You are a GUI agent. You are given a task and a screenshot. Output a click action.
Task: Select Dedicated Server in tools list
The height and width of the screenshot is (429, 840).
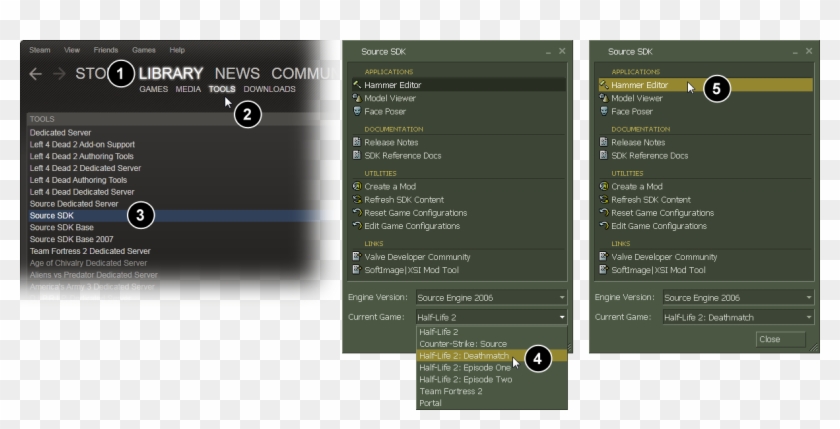61,133
